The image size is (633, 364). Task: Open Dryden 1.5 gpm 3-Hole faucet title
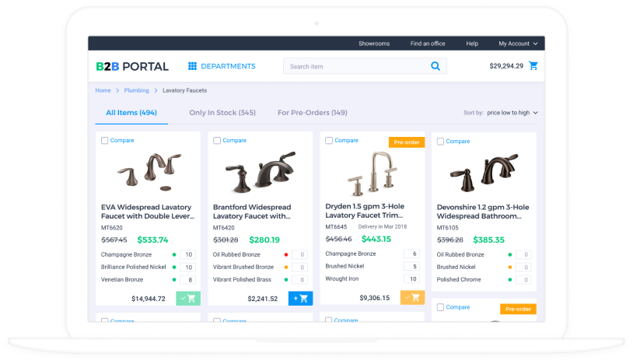coord(365,211)
